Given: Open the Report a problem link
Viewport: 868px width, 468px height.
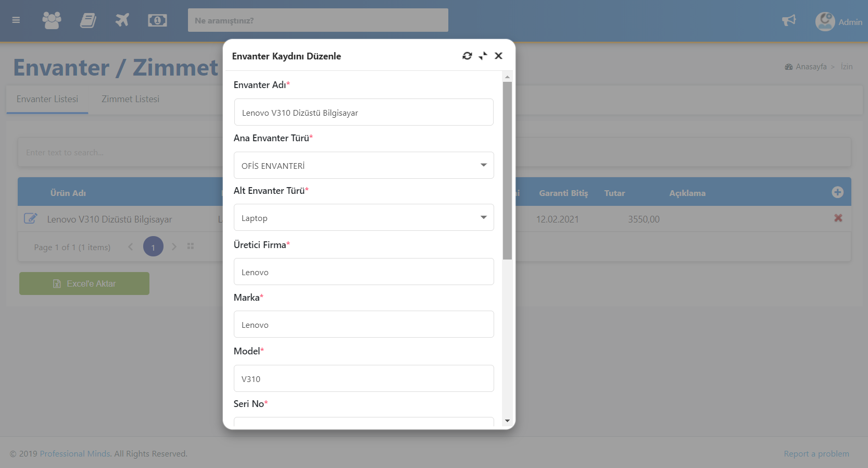Looking at the screenshot, I should 816,454.
